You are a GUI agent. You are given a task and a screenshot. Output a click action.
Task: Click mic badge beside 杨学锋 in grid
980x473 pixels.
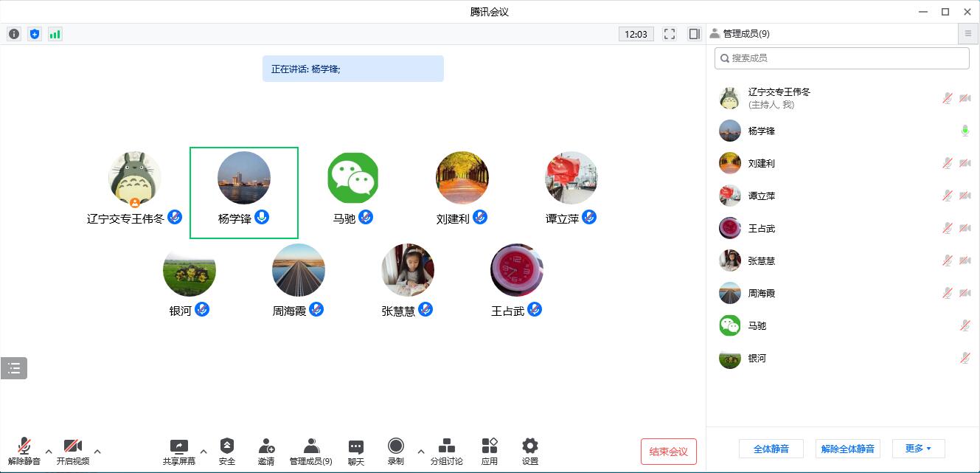(x=262, y=218)
